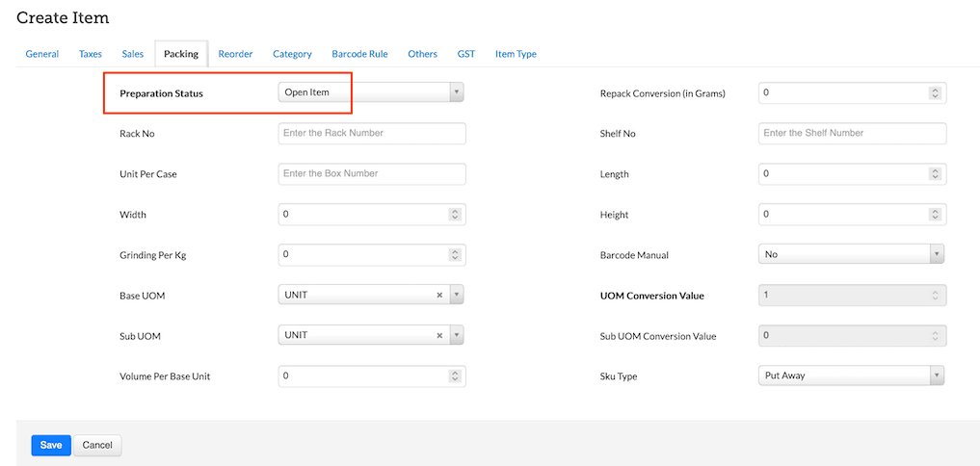The image size is (980, 466).
Task: Click into the Shelf No field
Action: coord(852,133)
